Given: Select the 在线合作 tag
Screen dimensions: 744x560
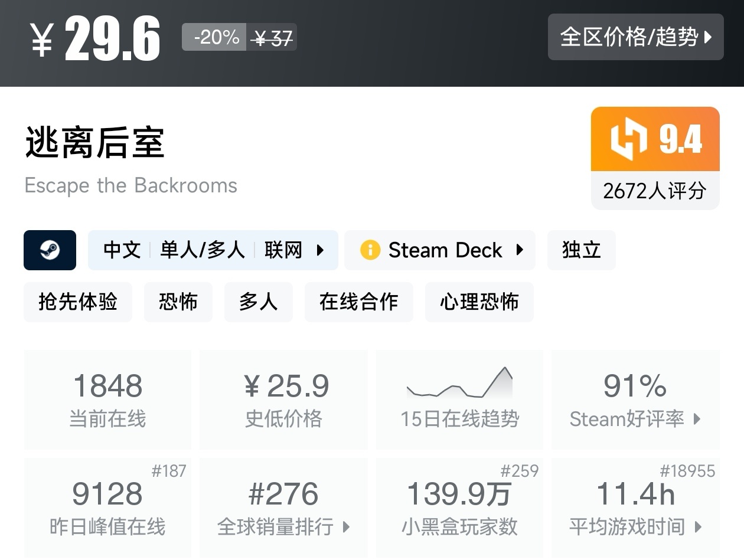Looking at the screenshot, I should 359,302.
